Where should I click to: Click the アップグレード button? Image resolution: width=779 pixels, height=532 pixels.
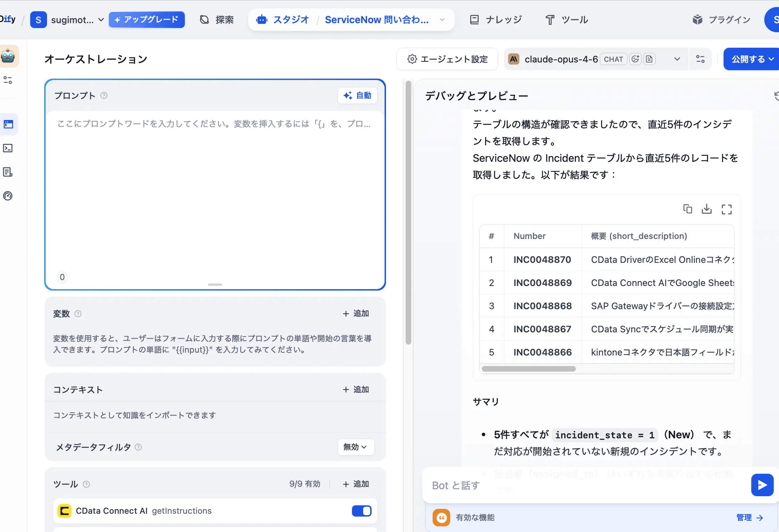point(147,20)
